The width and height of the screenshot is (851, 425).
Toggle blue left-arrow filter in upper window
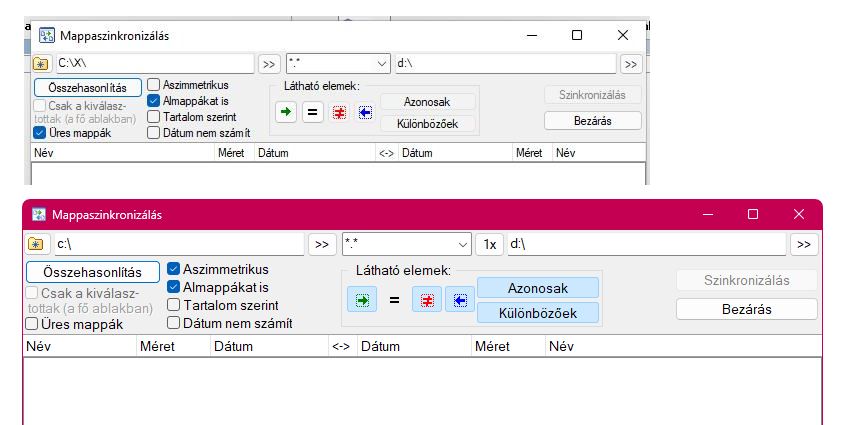(365, 112)
